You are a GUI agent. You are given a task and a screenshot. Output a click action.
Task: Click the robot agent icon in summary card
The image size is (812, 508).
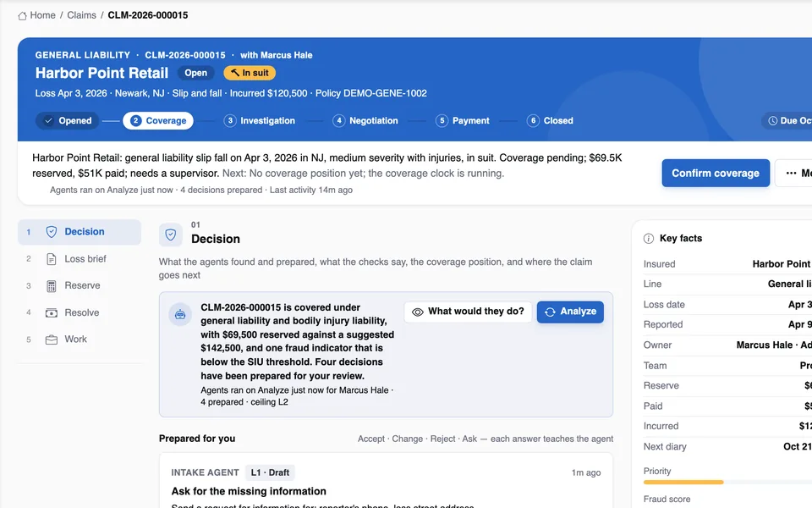[180, 314]
